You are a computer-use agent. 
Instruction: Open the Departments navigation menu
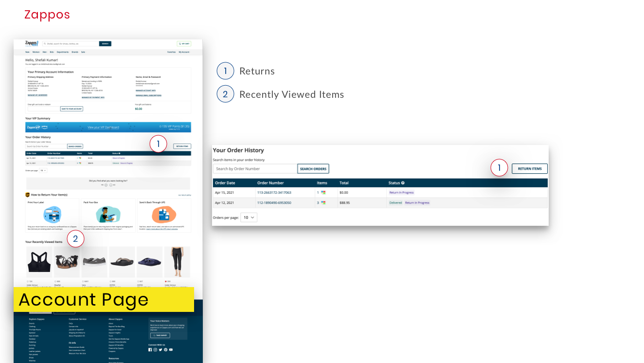click(x=62, y=52)
